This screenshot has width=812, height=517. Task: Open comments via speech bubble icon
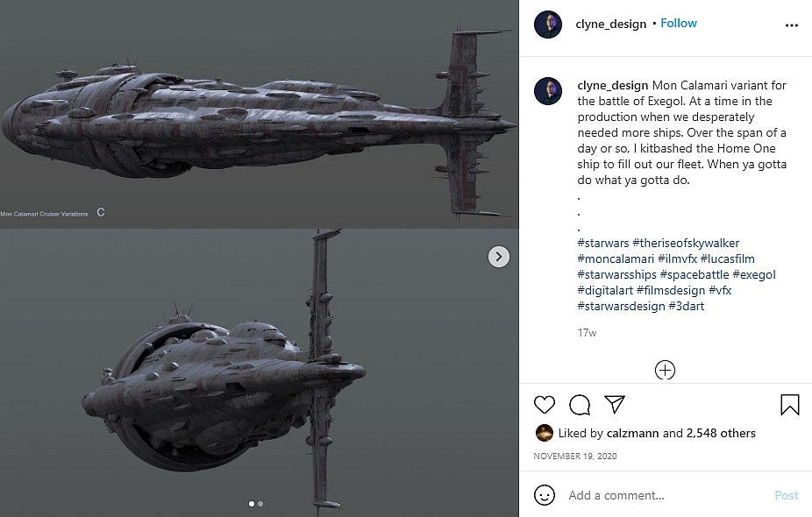[x=580, y=405]
